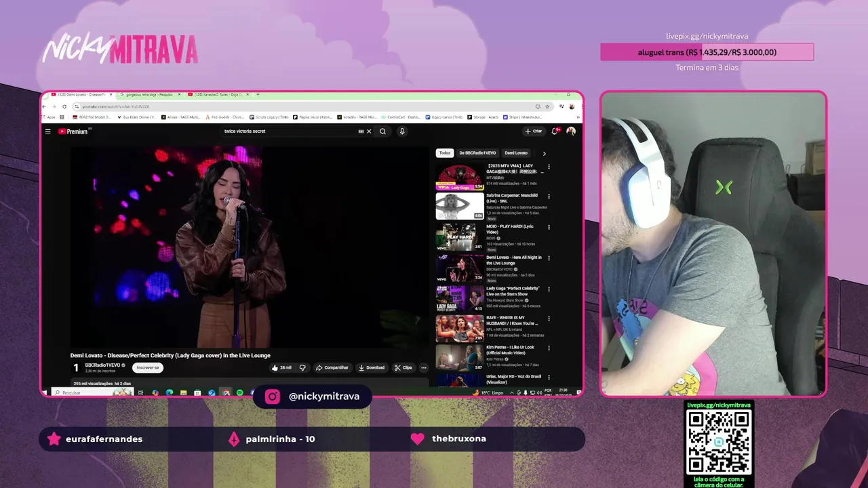Show more filter chips with right arrow
Viewport: 868px width, 488px height.
[544, 153]
